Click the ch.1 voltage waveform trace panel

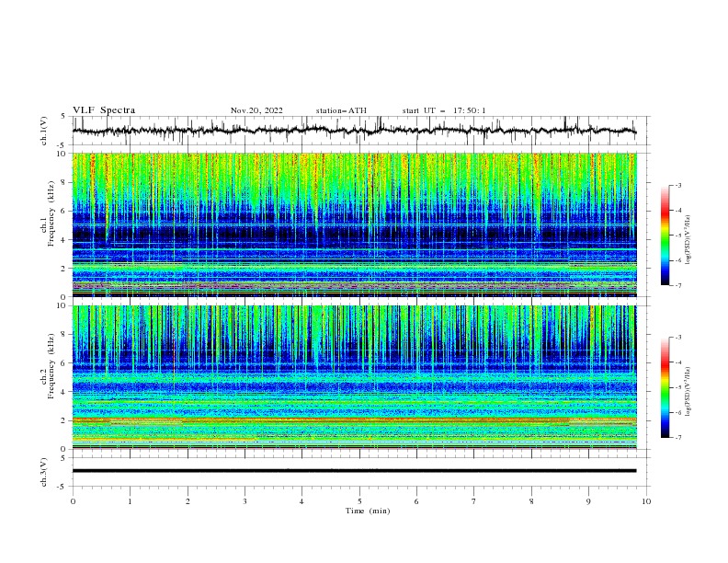(361, 131)
